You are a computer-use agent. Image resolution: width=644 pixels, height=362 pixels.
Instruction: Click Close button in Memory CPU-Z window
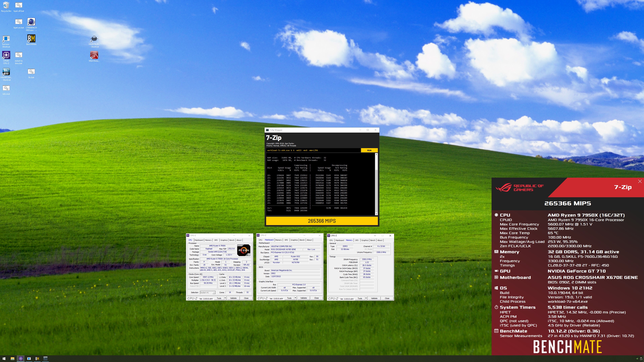coord(387,298)
